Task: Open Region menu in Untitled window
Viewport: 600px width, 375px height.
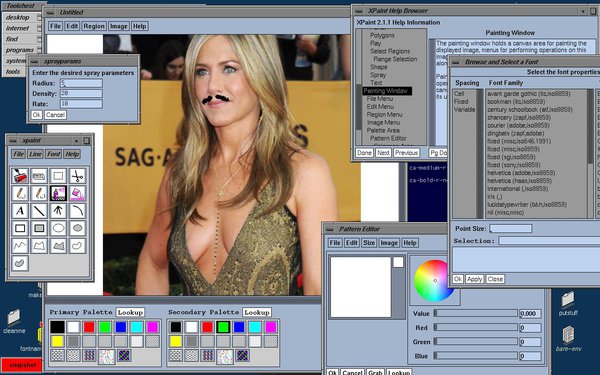Action: click(94, 26)
